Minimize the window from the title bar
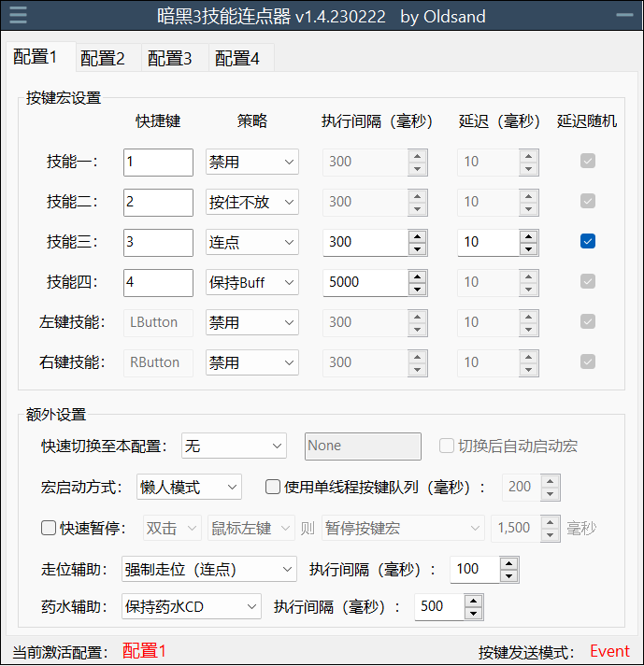Screen dimensions: 644x666 [624, 15]
